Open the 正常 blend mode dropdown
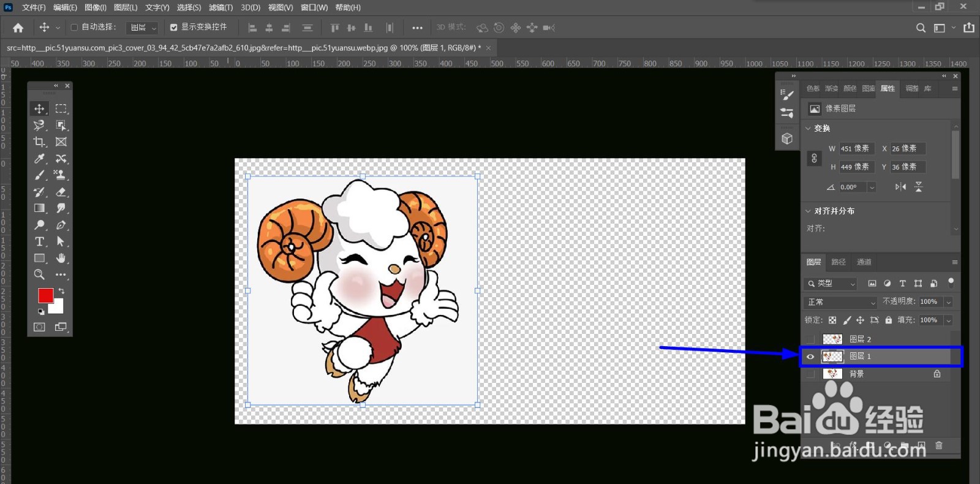980x484 pixels. [x=840, y=302]
